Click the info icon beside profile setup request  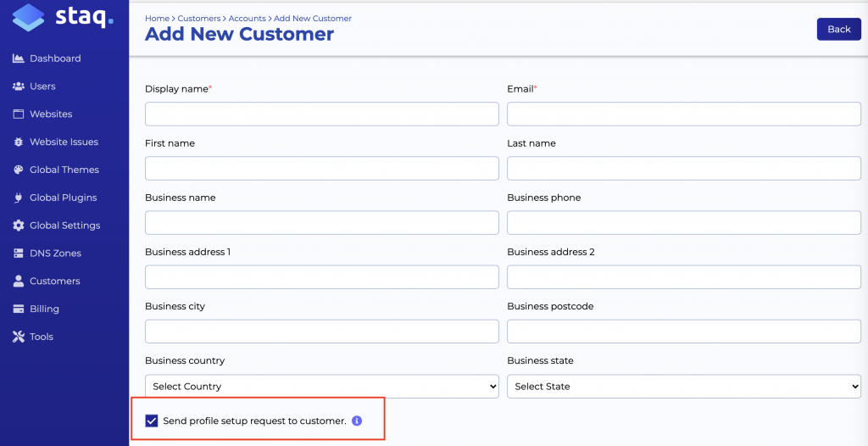[357, 421]
